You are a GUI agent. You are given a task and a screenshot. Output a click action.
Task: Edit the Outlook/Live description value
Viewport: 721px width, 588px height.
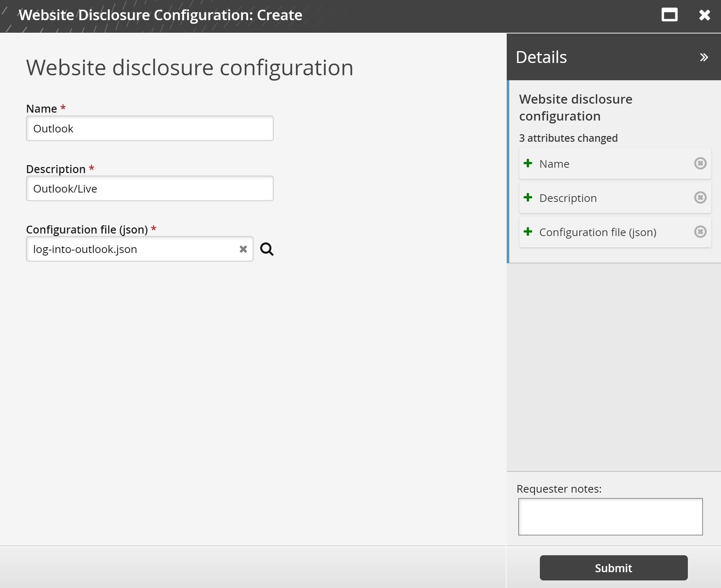[x=150, y=188]
